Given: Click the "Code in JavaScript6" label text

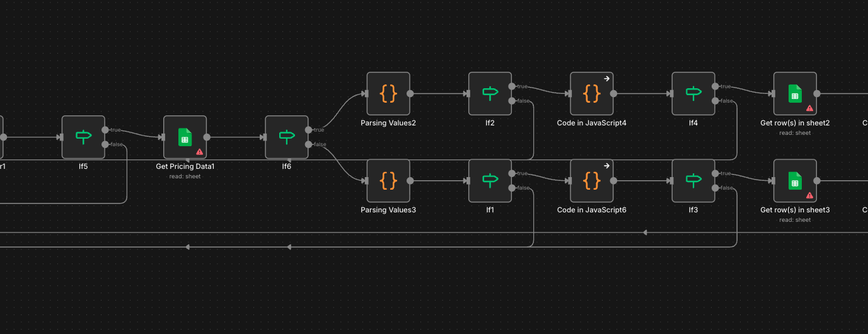Looking at the screenshot, I should pyautogui.click(x=592, y=210).
